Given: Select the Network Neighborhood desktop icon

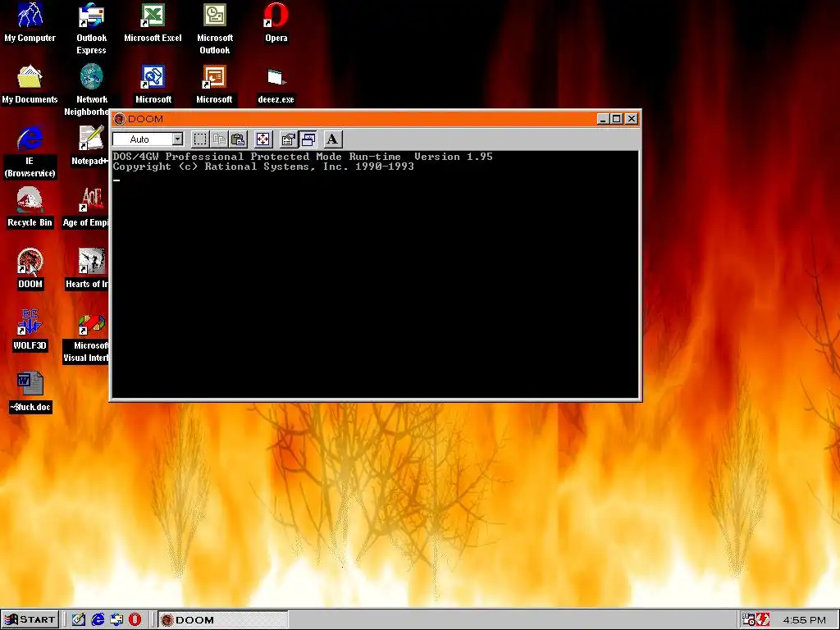Looking at the screenshot, I should (x=91, y=90).
